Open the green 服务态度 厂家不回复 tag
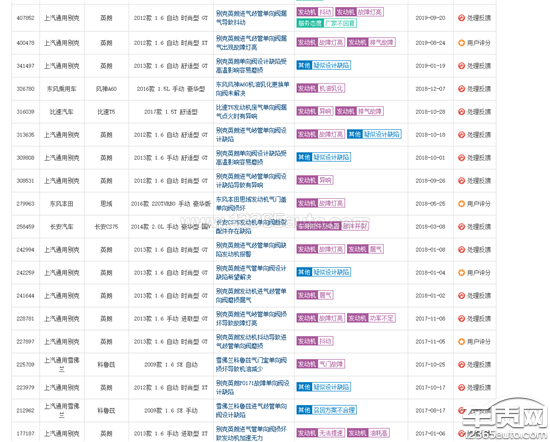This screenshot has width=550, height=442. pyautogui.click(x=327, y=23)
